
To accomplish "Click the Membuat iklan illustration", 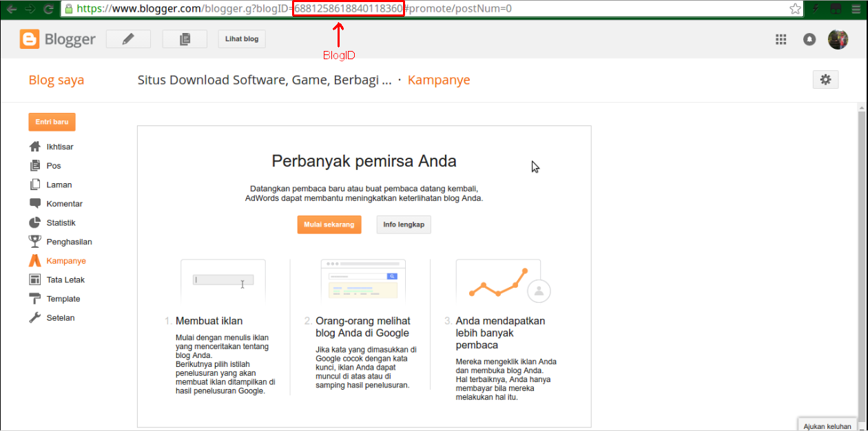I will point(223,280).
